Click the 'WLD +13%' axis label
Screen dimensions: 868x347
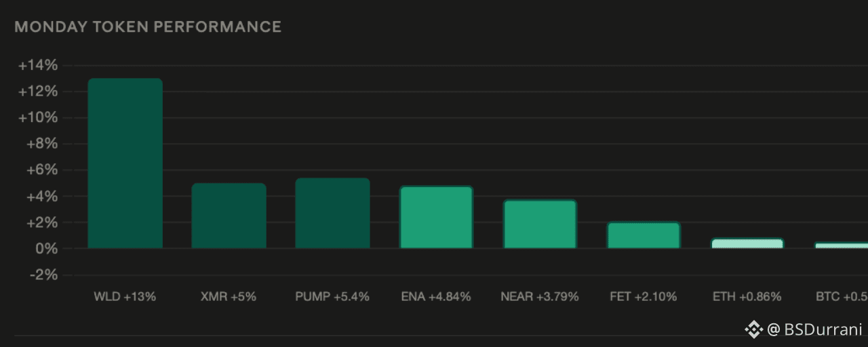[x=125, y=297]
